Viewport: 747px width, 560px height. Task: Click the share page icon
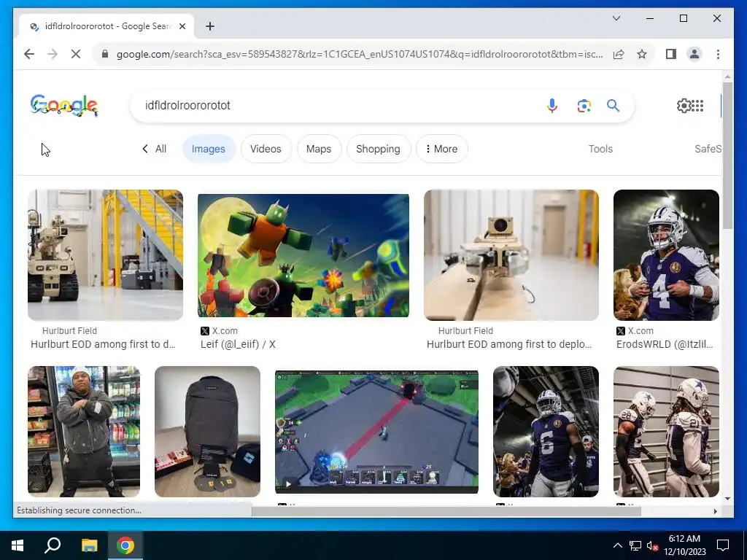click(x=619, y=54)
